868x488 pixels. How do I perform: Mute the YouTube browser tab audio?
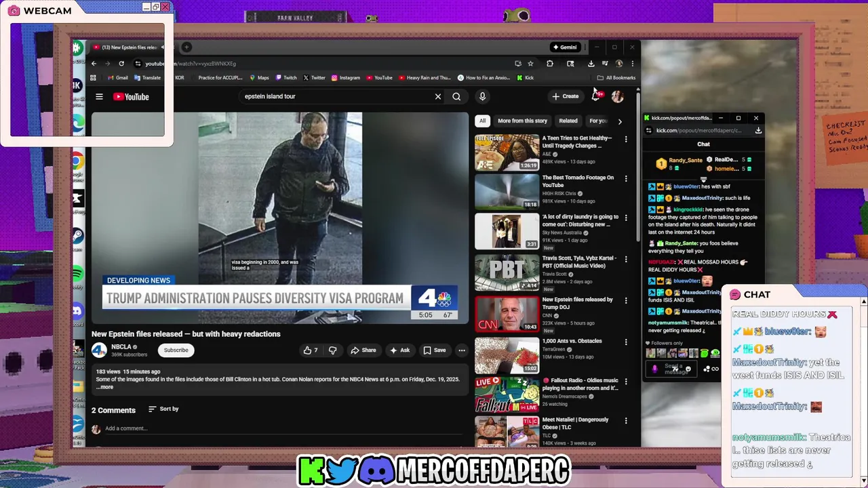tap(162, 47)
